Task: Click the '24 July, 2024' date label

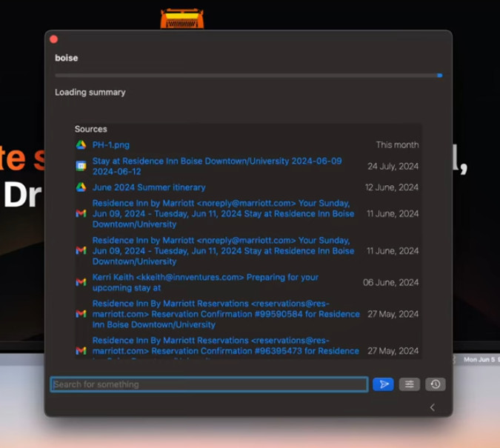Action: 393,167
